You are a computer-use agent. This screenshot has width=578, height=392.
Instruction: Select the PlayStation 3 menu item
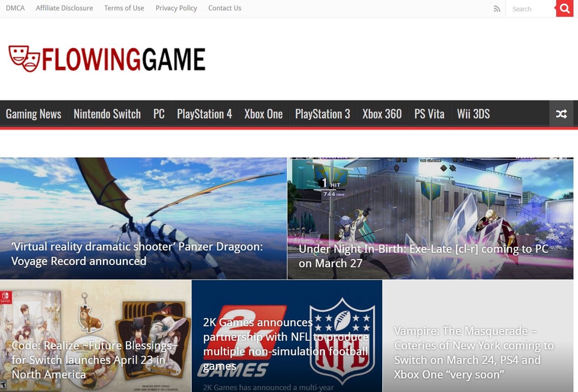(x=323, y=114)
